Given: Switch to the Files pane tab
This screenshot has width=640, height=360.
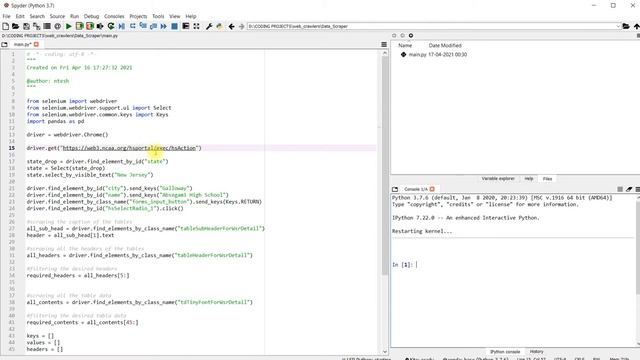Looking at the screenshot, I should click(x=547, y=179).
